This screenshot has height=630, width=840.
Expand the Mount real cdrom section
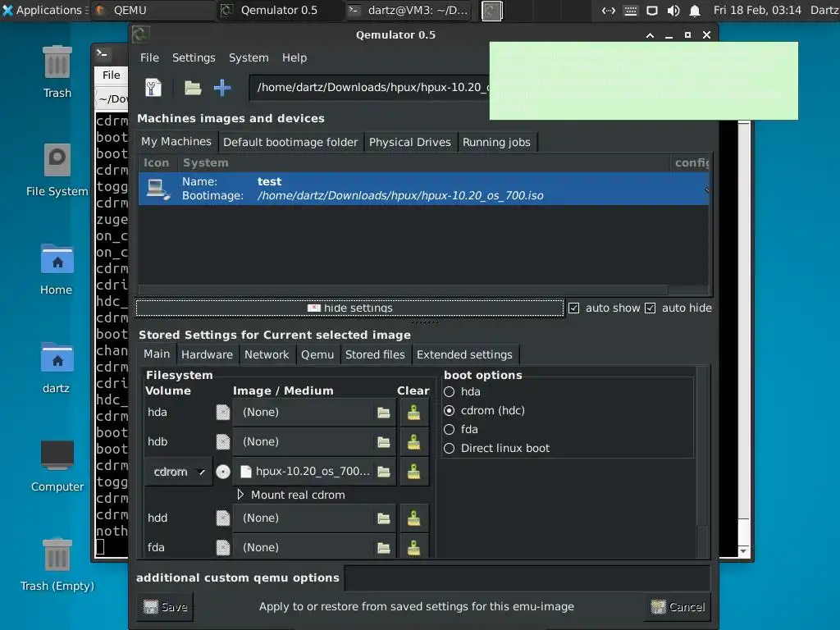(240, 495)
